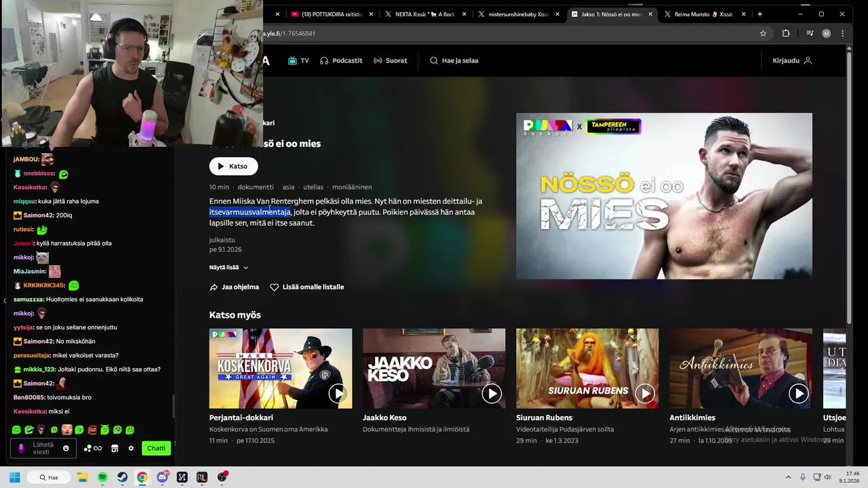Viewport: 868px width, 488px height.
Task: Open the emoji picker in chat box
Action: pos(66,448)
